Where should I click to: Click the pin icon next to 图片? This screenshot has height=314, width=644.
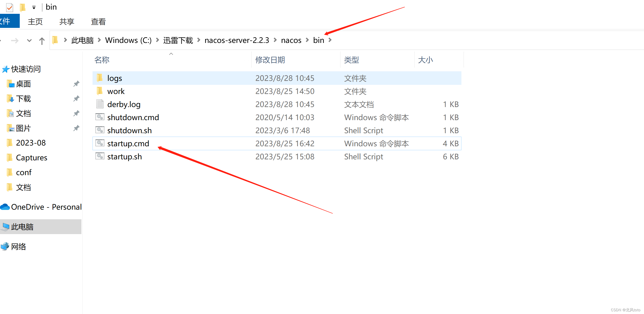pos(76,128)
